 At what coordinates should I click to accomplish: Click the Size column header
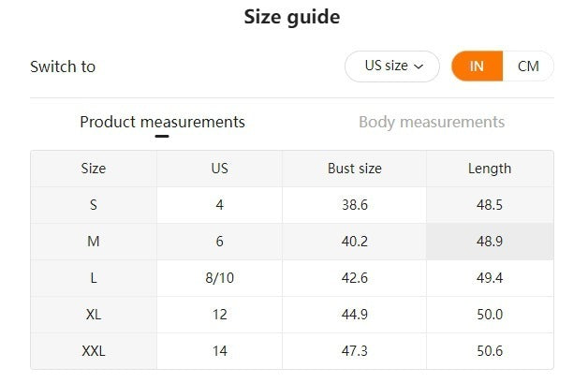click(x=94, y=169)
